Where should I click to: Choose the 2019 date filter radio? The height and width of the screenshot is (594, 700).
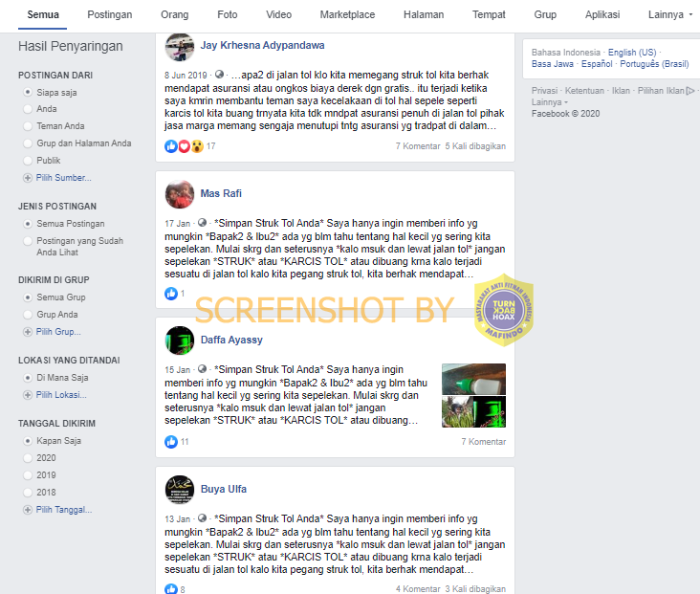pos(28,475)
